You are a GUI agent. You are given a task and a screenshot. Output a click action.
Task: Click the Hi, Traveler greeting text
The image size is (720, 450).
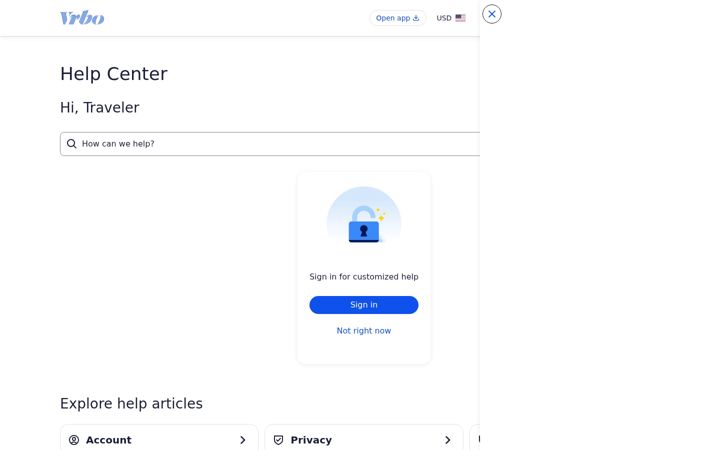click(100, 107)
